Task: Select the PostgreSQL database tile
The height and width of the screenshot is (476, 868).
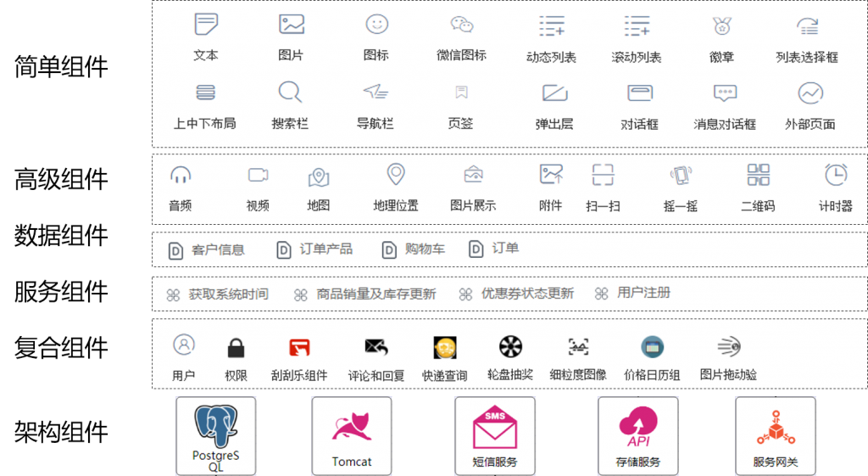Action: tap(215, 435)
